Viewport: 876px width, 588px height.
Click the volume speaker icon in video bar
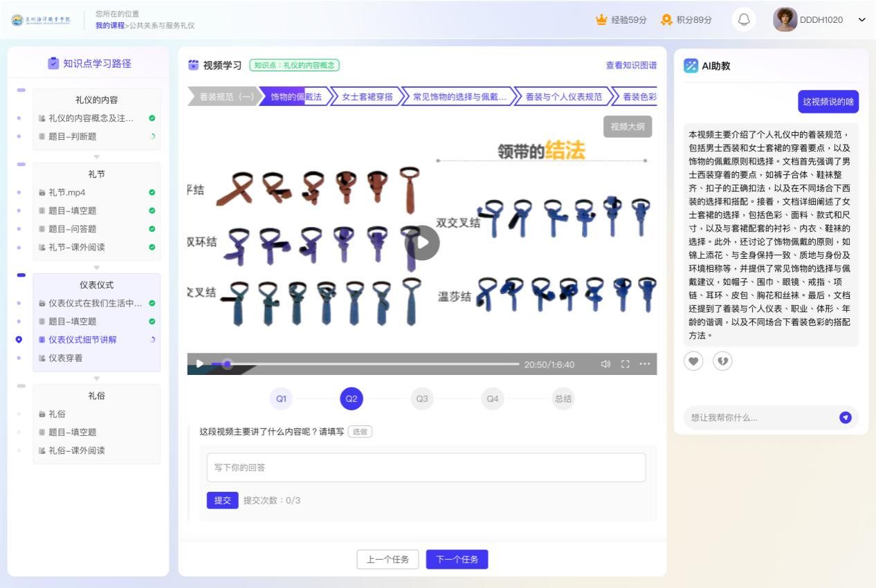pos(605,364)
